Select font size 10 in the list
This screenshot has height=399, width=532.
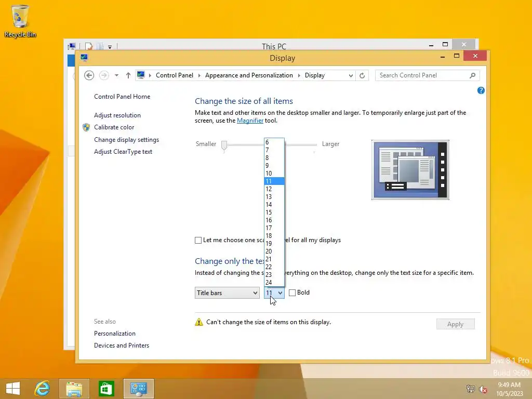click(274, 174)
